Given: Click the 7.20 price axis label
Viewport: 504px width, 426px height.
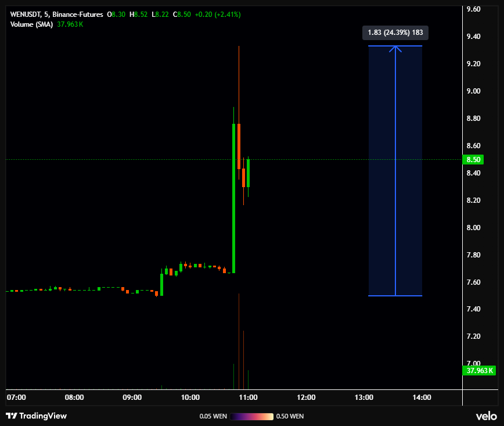Looking at the screenshot, I should click(x=473, y=336).
